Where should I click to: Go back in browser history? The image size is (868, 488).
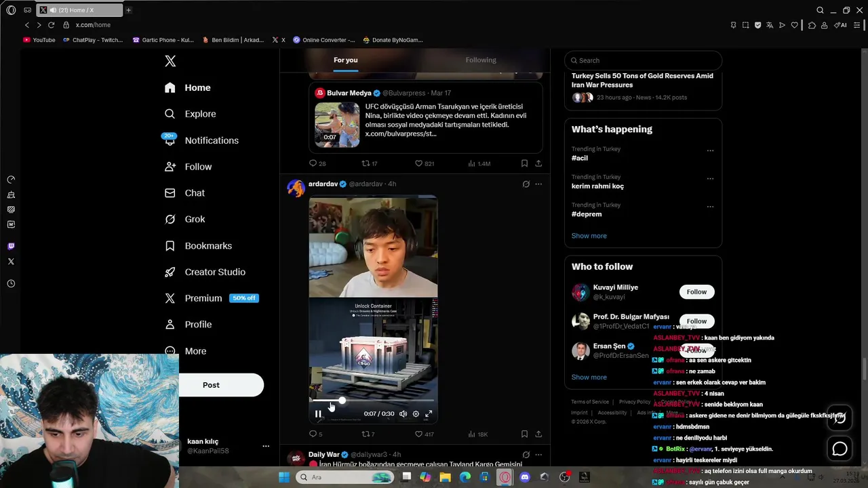(x=26, y=25)
